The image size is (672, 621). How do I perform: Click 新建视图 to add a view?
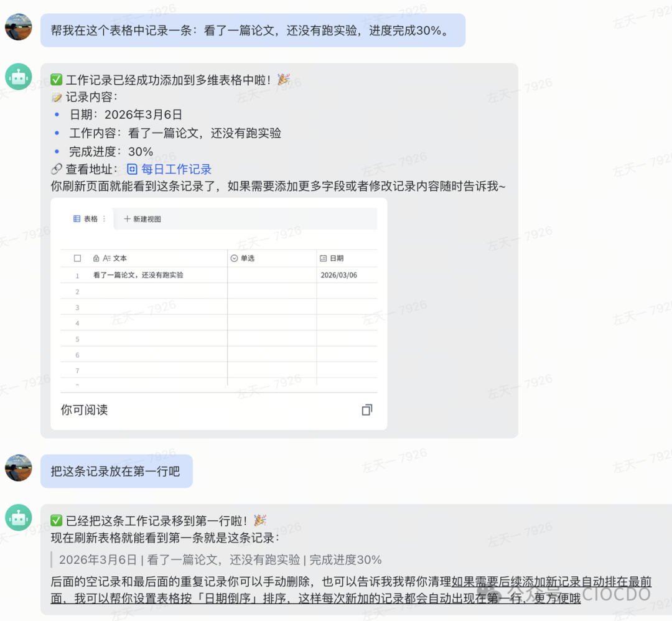coord(147,219)
